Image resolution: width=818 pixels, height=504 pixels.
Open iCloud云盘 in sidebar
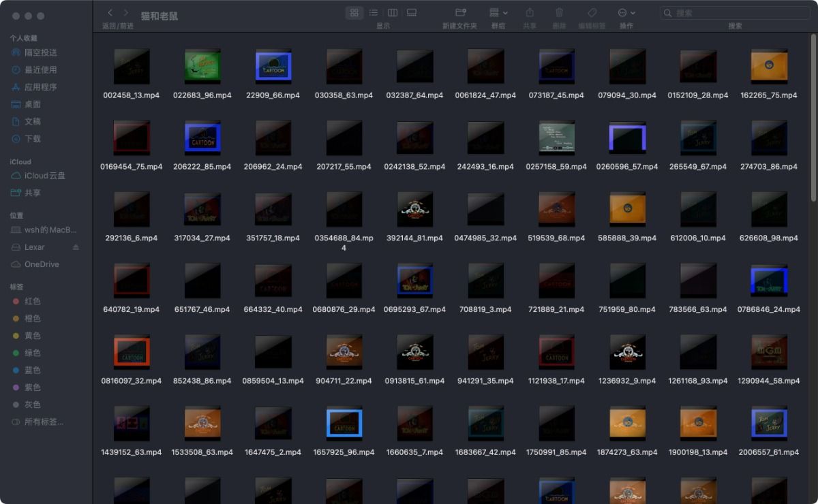[x=46, y=176]
